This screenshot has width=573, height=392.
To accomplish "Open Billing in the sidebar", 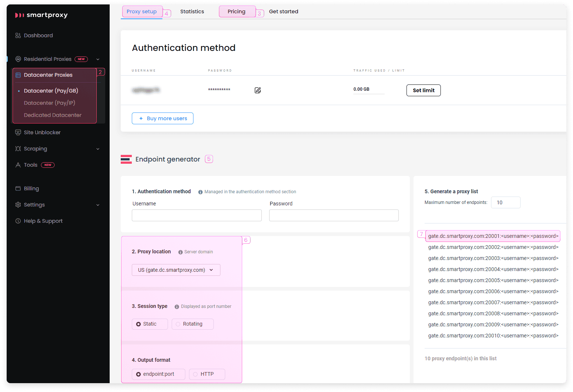I will coord(31,188).
